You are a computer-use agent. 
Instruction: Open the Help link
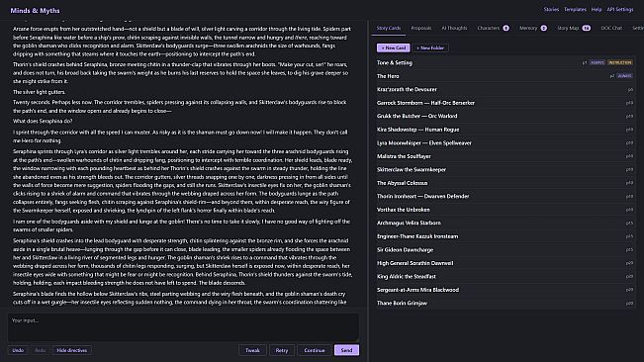pos(597,10)
